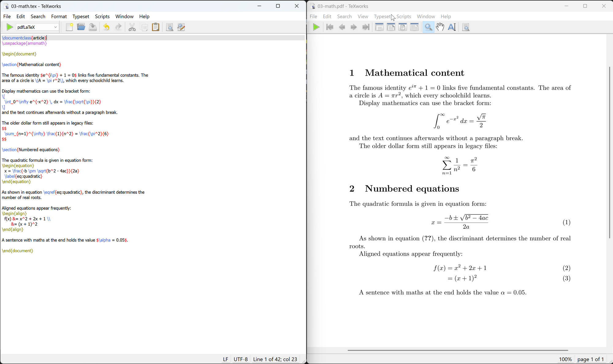
Task: Open Find in the editor toolbar
Action: click(169, 27)
